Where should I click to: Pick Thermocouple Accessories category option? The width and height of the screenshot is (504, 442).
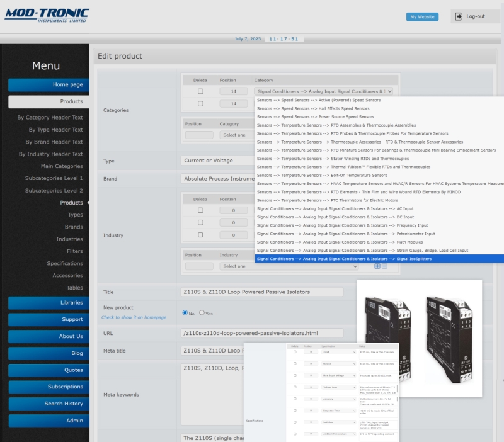(379, 142)
